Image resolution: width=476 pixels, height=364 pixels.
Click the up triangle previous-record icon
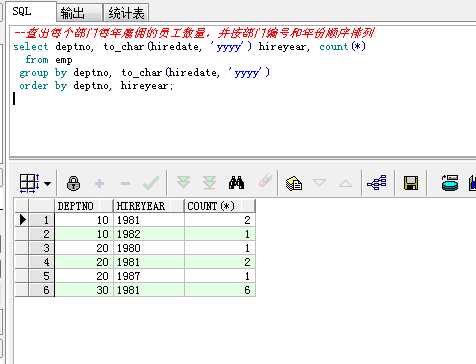pyautogui.click(x=345, y=183)
